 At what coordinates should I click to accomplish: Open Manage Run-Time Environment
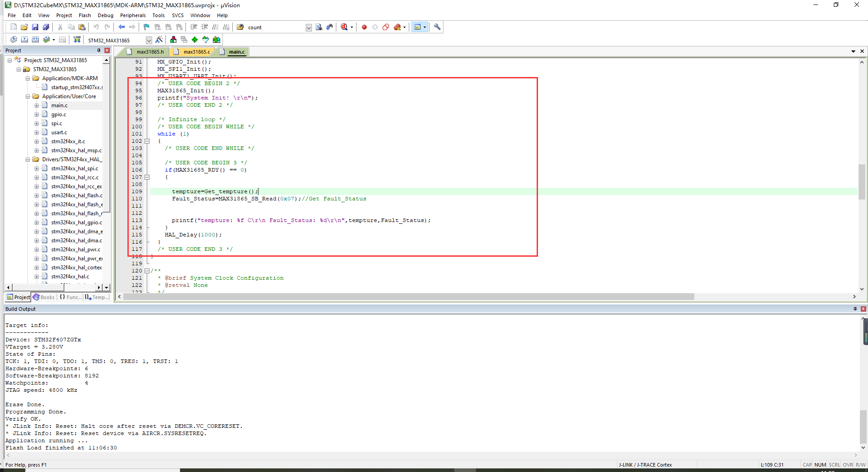click(195, 40)
